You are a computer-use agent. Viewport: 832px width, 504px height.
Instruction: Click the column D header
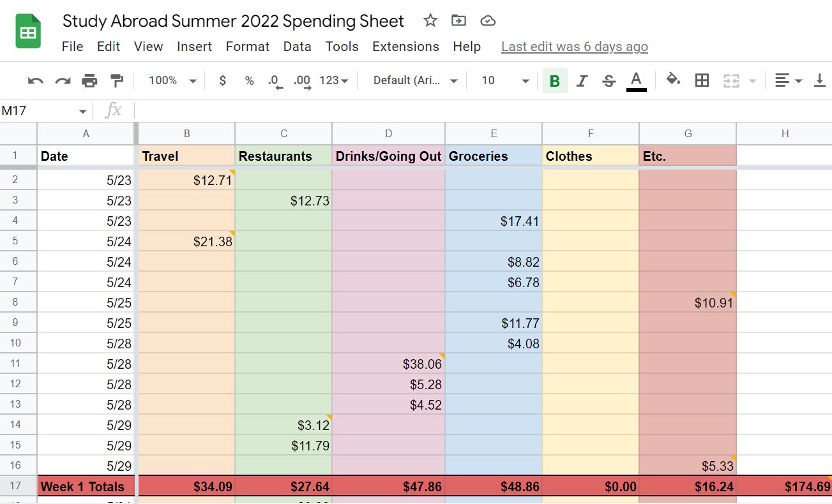pos(388,133)
